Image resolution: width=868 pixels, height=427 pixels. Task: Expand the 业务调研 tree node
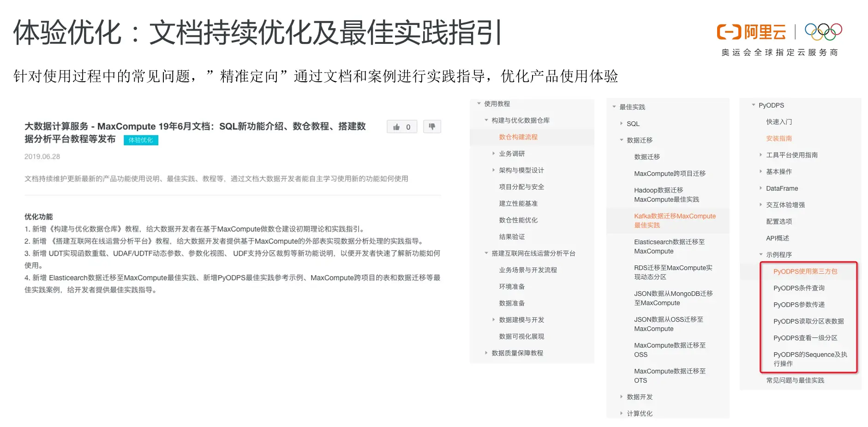pyautogui.click(x=494, y=153)
